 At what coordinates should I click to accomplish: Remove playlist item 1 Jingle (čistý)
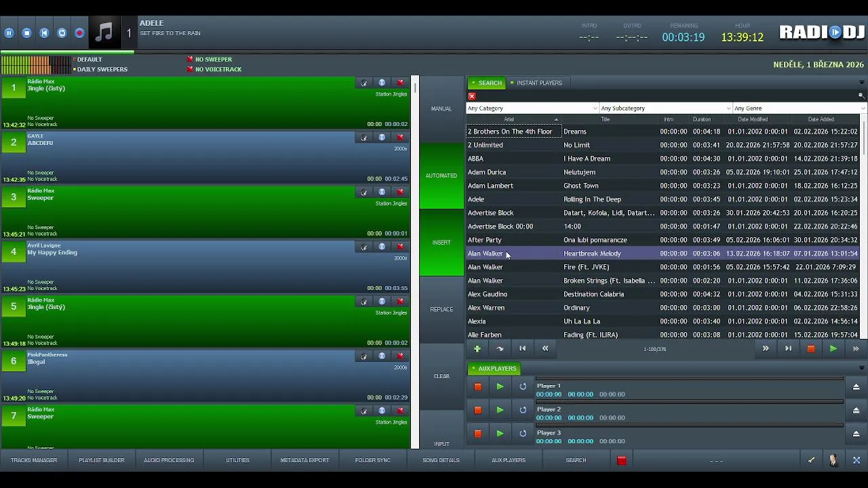pos(400,83)
